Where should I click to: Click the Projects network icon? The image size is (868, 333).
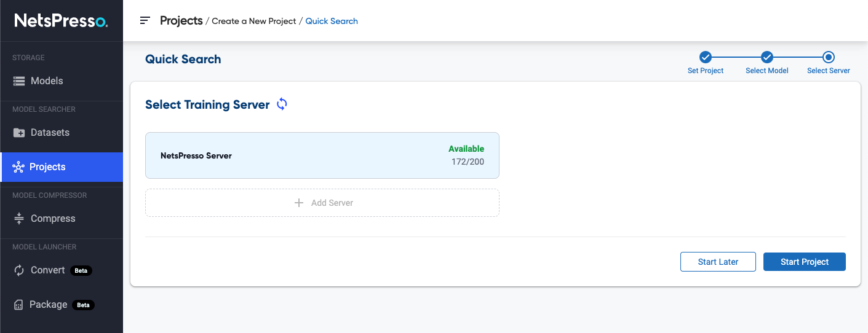pos(18,167)
